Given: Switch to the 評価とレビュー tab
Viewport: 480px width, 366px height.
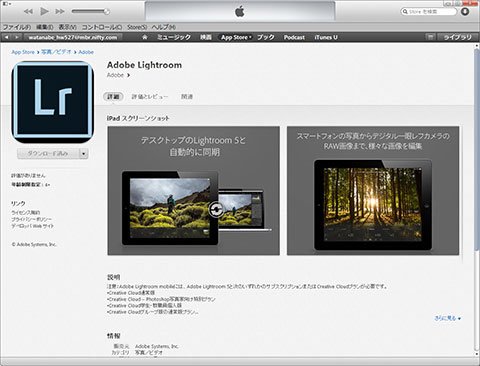Looking at the screenshot, I should (150, 97).
